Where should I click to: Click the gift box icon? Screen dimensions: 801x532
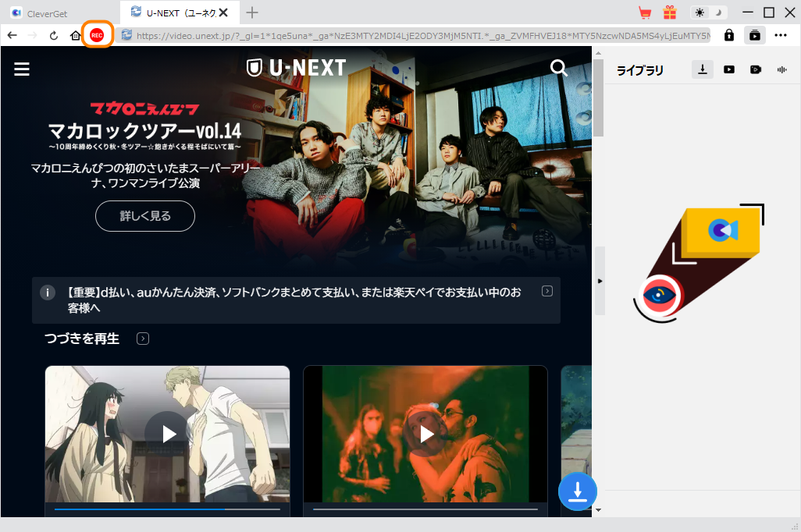coord(670,12)
